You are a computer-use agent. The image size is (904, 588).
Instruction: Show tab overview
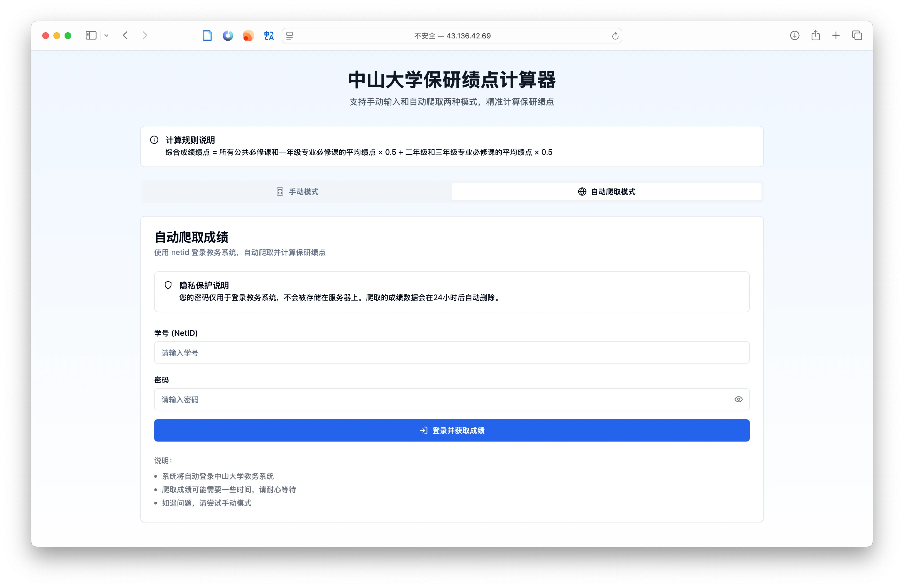tap(857, 36)
